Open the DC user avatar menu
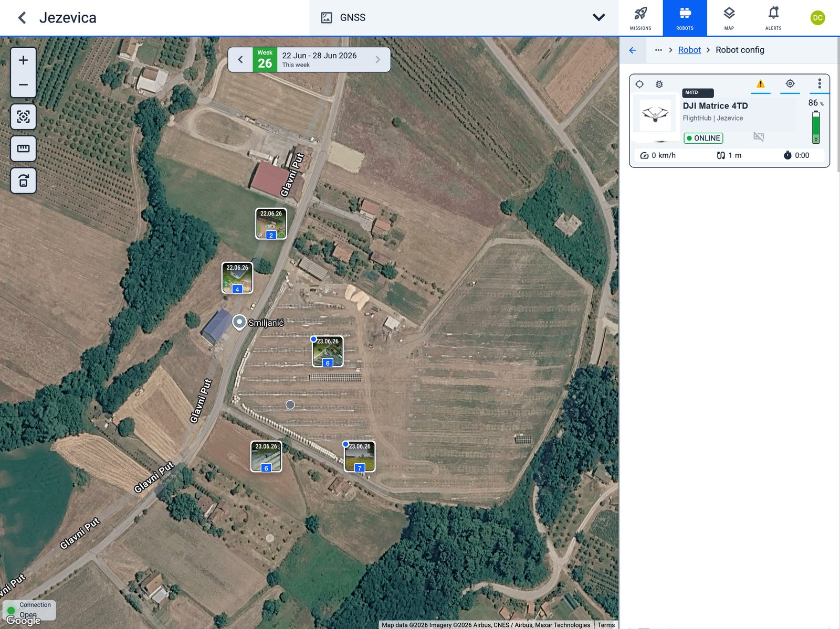Screen dimensions: 840x629 pyautogui.click(x=817, y=18)
